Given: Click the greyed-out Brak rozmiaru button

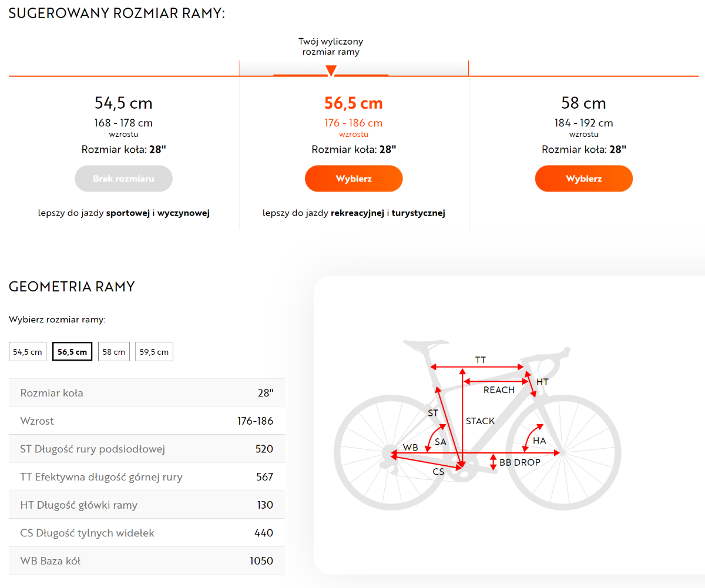Looking at the screenshot, I should 123,179.
